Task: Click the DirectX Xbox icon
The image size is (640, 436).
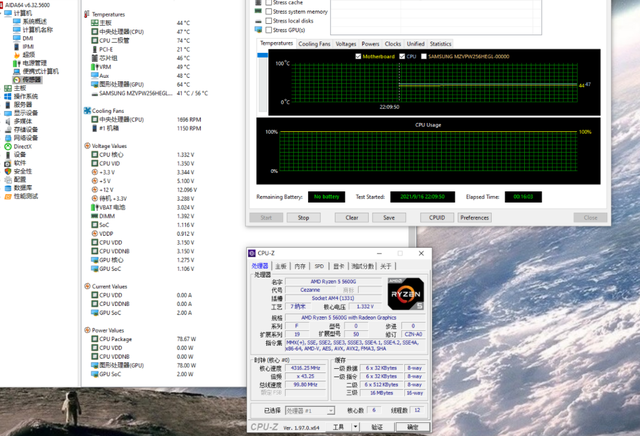Action: pos(8,147)
